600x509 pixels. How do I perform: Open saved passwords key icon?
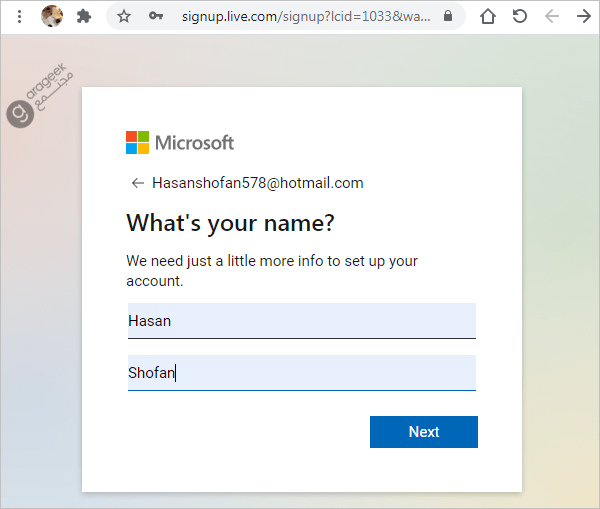(156, 16)
